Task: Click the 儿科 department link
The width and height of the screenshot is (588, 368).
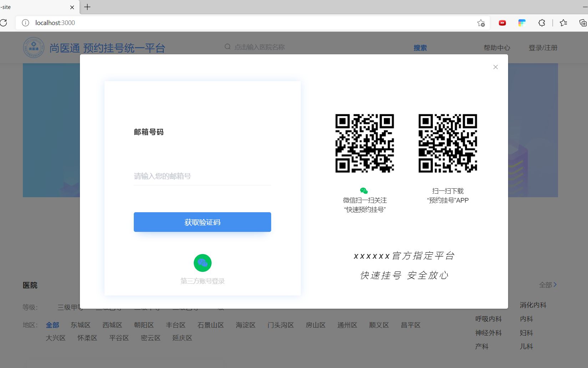Action: point(526,347)
